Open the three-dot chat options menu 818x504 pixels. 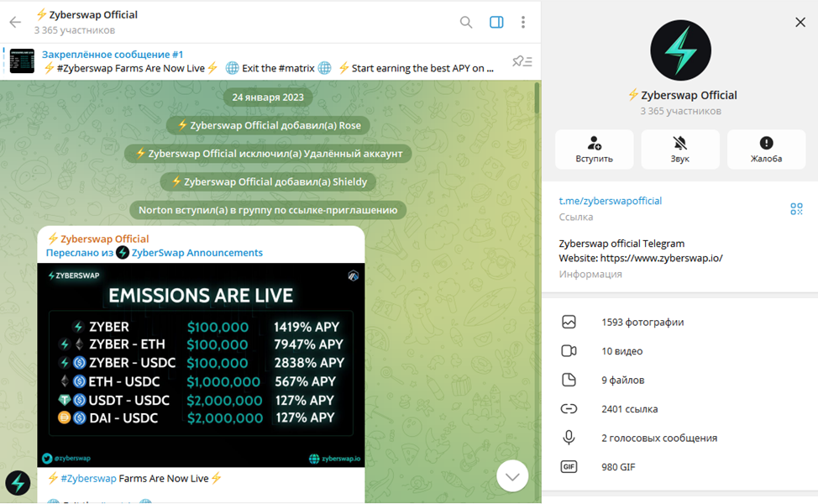tap(523, 23)
